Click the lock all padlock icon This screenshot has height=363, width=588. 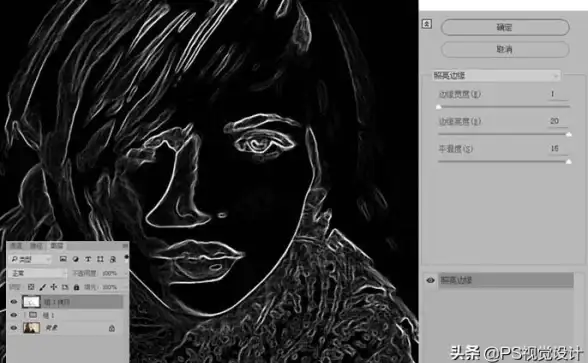76,287
